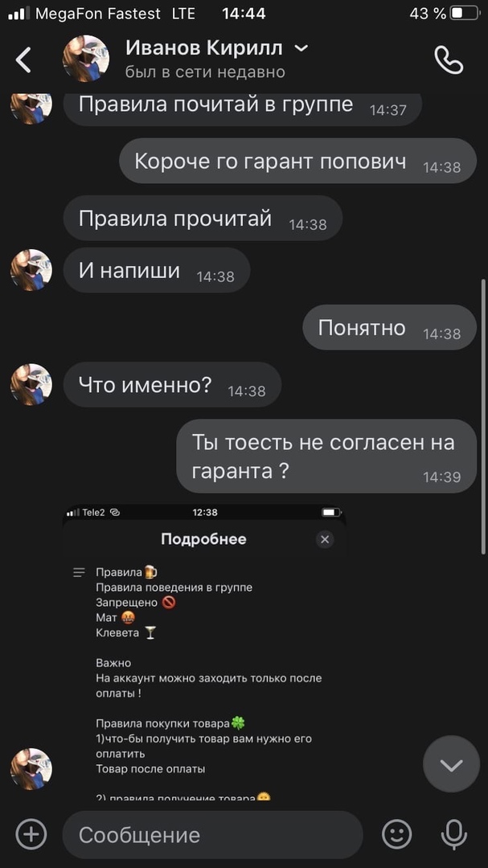Open profile via the name Иванов Кирилл

tap(204, 48)
